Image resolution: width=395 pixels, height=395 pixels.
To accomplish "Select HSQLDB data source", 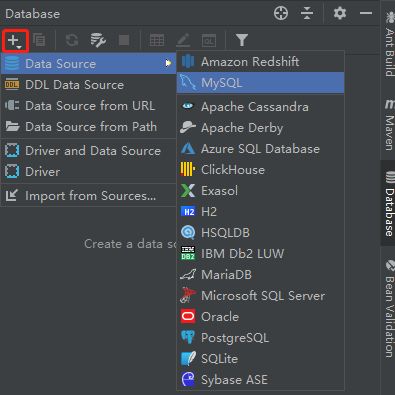I will coord(260,233).
